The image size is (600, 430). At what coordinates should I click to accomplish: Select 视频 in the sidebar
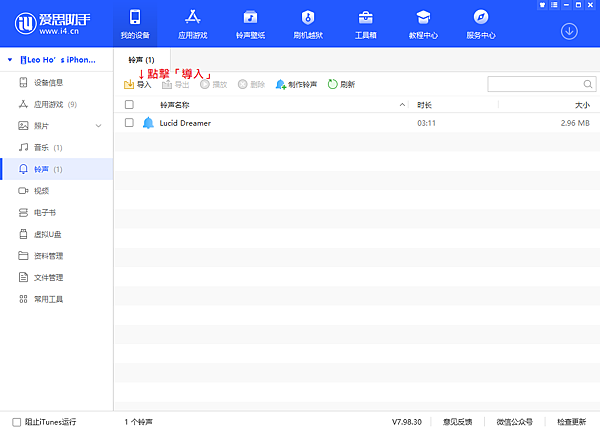point(56,191)
